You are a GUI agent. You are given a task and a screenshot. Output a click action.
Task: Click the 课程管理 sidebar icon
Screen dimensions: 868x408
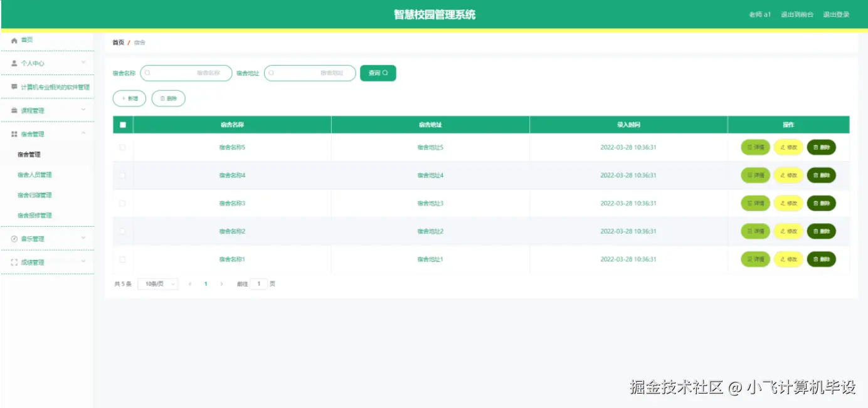tap(14, 110)
